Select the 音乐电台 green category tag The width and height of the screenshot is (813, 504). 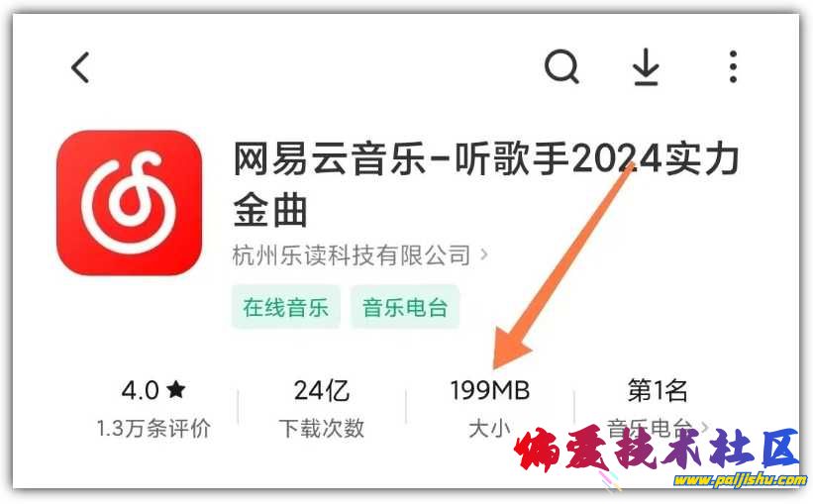coord(405,307)
